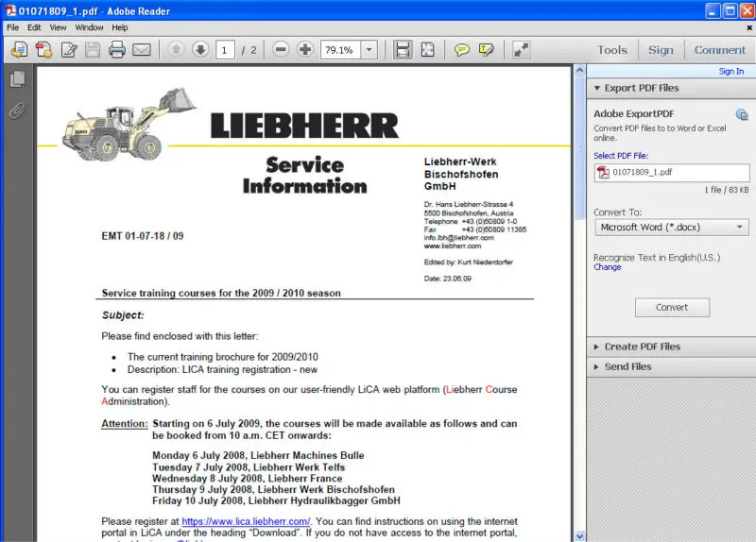756x542 pixels.
Task: Expand the Send Files section
Action: point(596,367)
